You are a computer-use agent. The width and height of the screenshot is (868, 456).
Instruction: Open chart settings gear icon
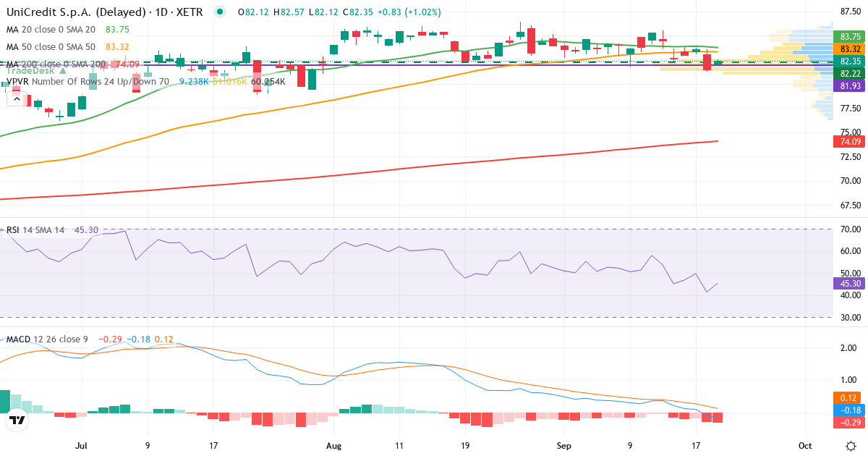pyautogui.click(x=851, y=444)
